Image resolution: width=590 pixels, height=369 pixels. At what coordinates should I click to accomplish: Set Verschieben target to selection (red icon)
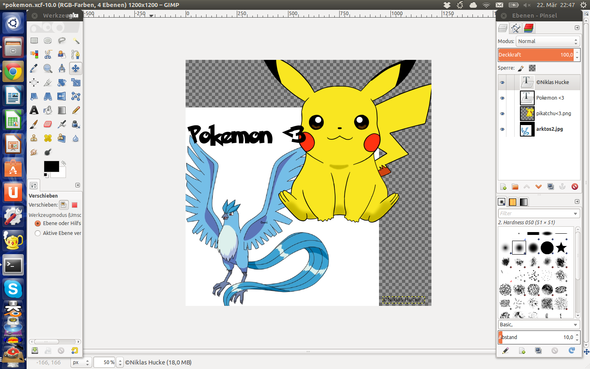point(75,205)
